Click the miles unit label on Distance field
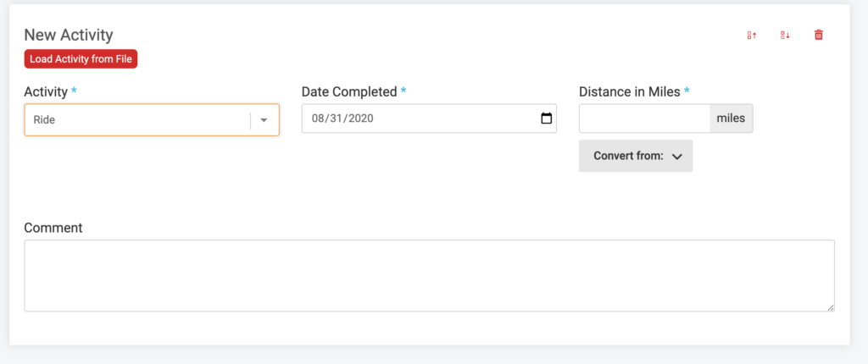The height and width of the screenshot is (364, 868). click(x=731, y=119)
